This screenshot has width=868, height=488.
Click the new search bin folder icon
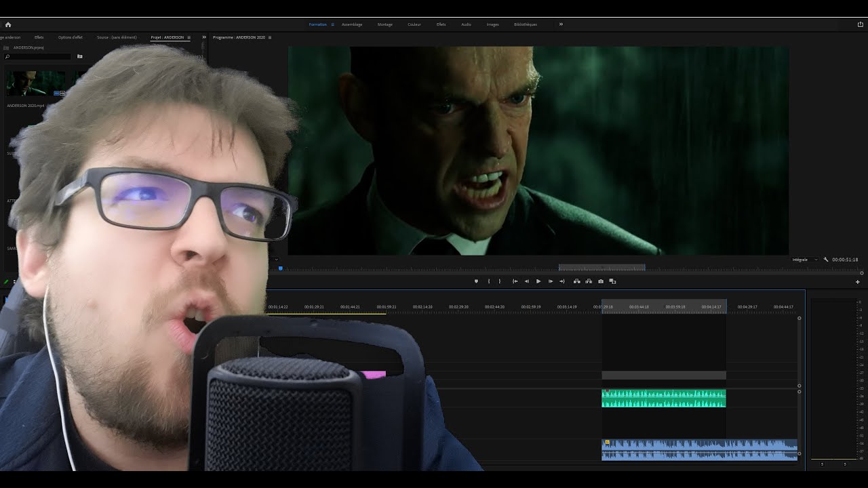coord(79,56)
